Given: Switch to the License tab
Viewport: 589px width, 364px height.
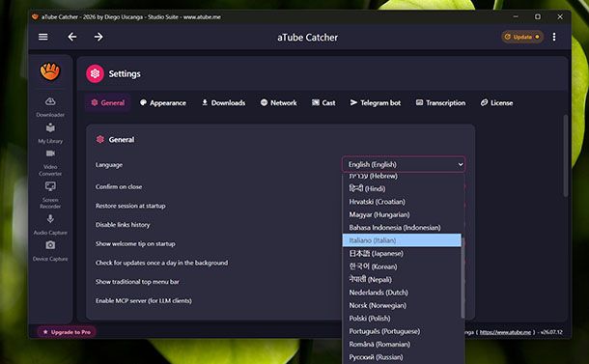Looking at the screenshot, I should pos(496,102).
